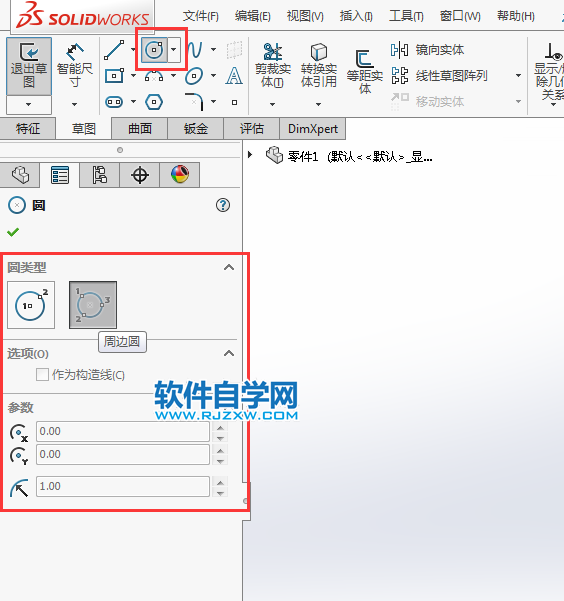This screenshot has height=601, width=564.
Task: Open the 文件(F) menu
Action: (x=201, y=16)
